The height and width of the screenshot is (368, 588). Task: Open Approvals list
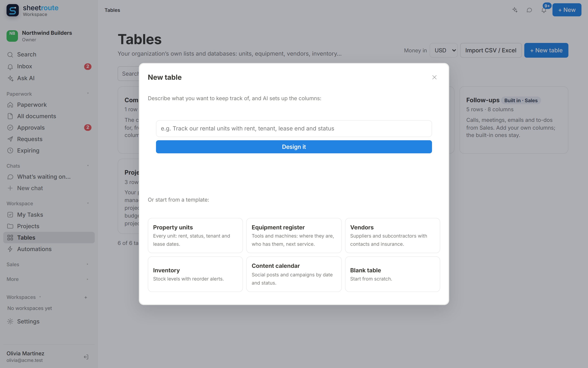(49, 128)
